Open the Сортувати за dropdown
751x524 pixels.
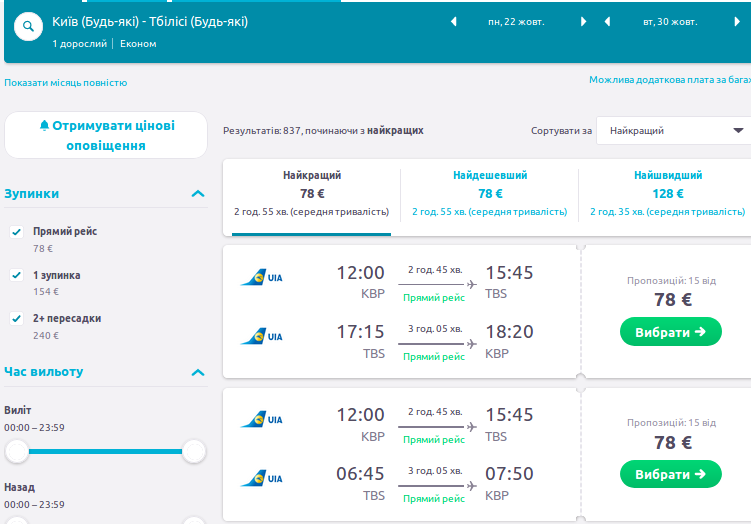[x=674, y=130]
